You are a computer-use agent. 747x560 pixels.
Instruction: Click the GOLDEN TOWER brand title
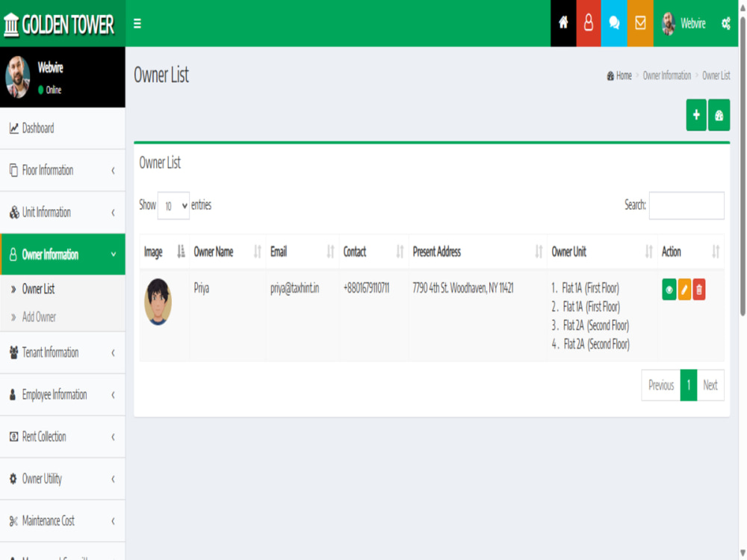68,25
